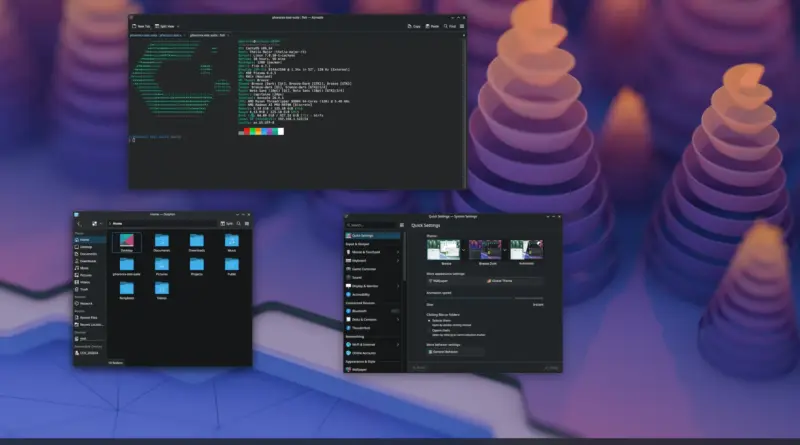The image size is (800, 445).
Task: Select Downloads in Dolphin Places sidebar
Action: [89, 261]
